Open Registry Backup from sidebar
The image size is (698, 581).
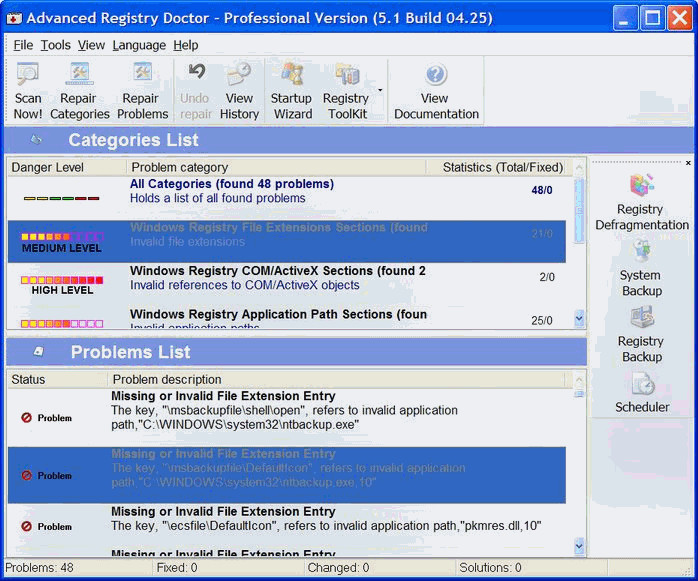pyautogui.click(x=641, y=334)
